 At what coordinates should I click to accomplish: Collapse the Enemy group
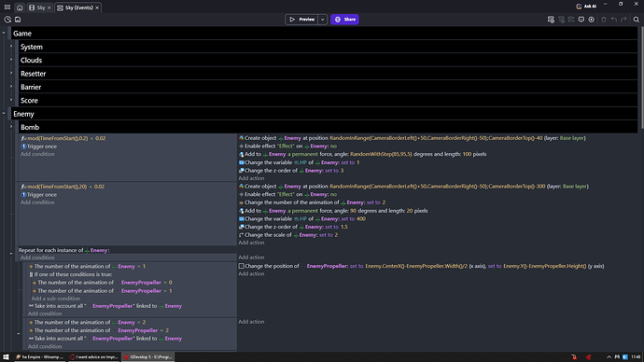[4, 113]
